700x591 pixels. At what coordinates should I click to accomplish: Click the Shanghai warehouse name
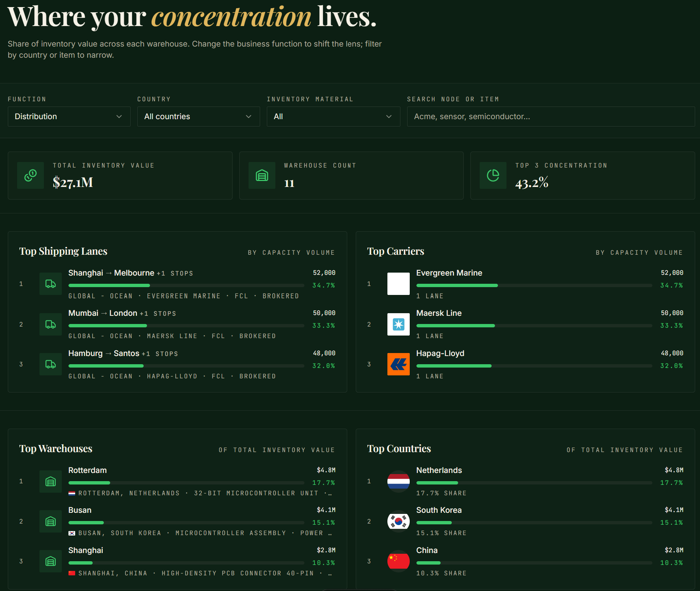[x=86, y=550]
